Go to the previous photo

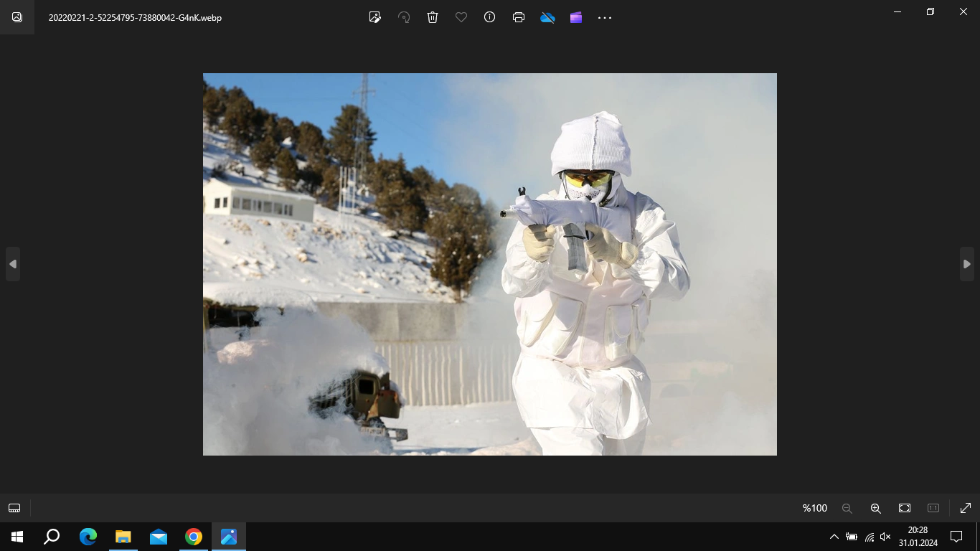[x=12, y=264]
